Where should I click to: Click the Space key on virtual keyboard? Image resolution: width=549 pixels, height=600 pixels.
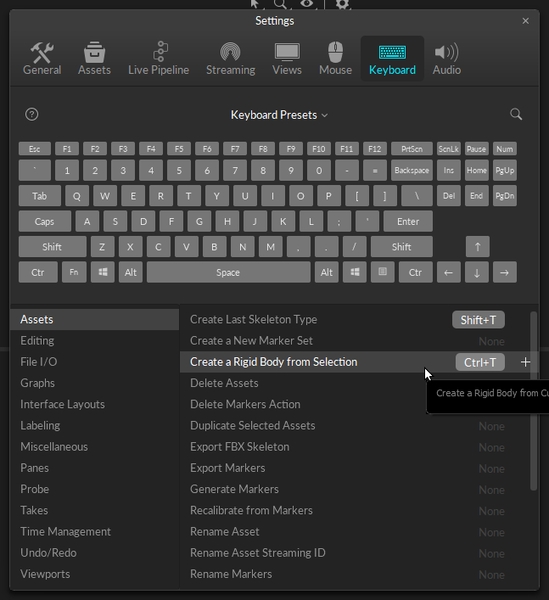(x=228, y=272)
